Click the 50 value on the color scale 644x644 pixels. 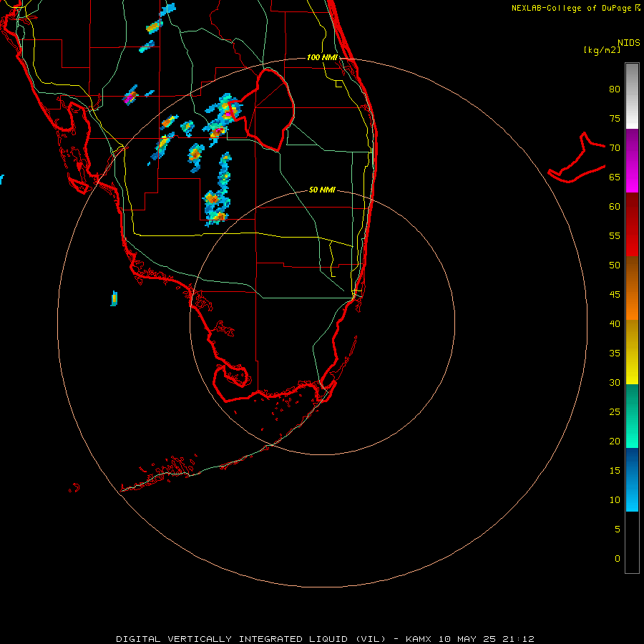click(615, 265)
